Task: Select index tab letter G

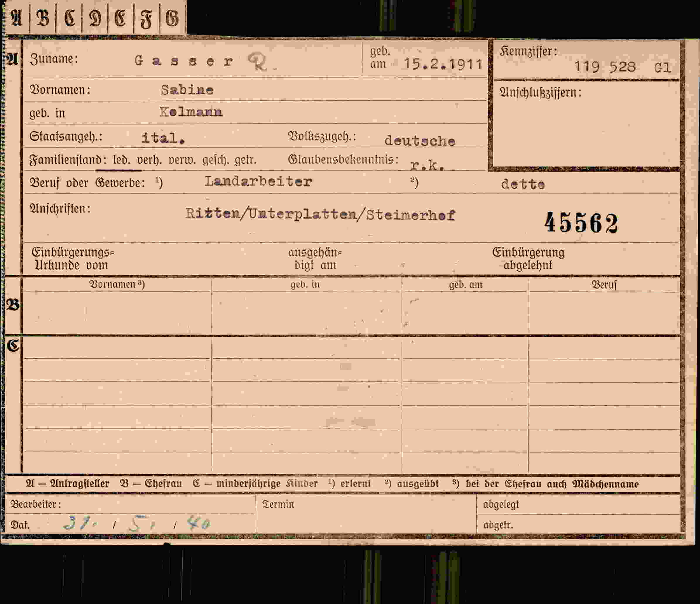Action: click(172, 18)
